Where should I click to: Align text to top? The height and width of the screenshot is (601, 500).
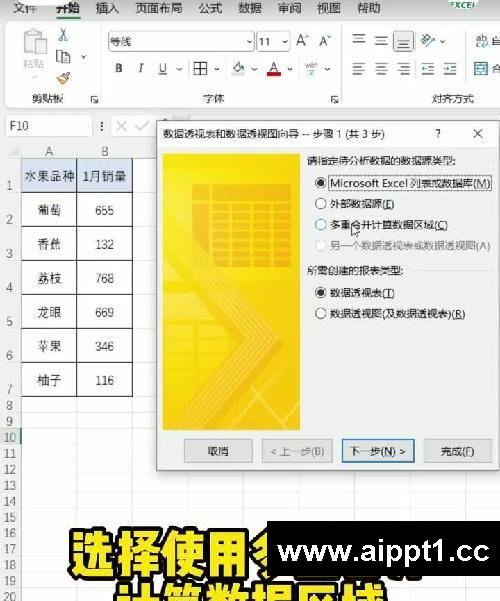[x=359, y=40]
